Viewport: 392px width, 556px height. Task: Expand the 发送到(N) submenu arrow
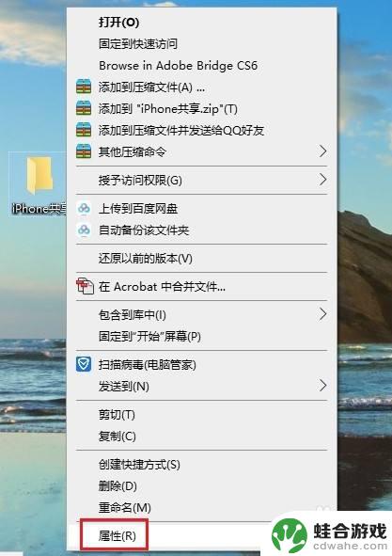[x=322, y=386]
